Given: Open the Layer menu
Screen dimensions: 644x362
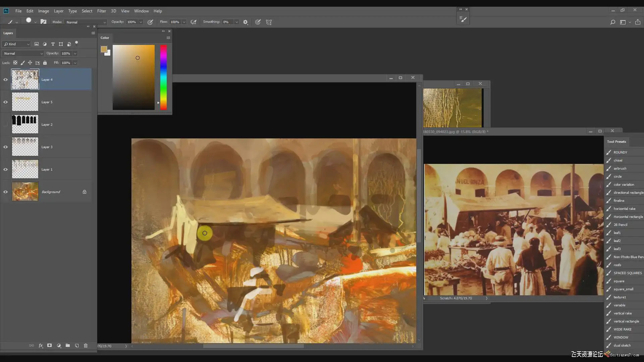Looking at the screenshot, I should click(59, 11).
